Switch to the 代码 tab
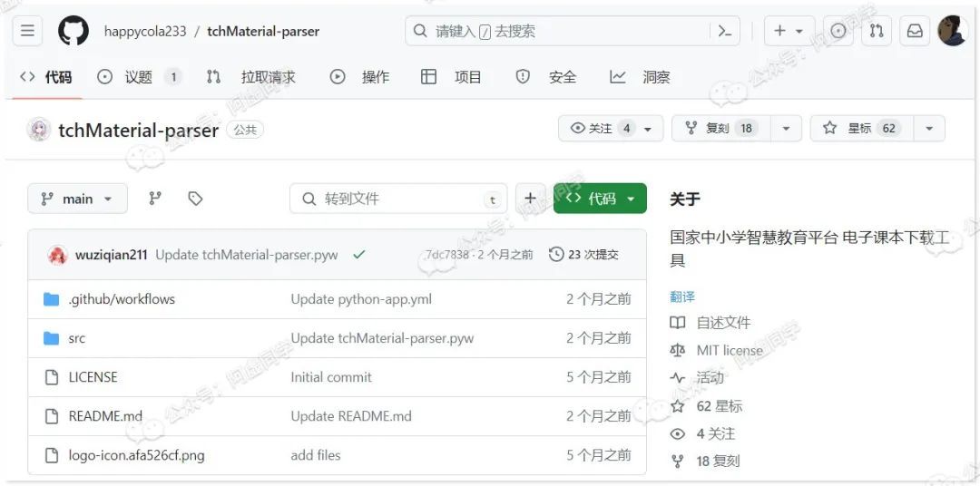The width and height of the screenshot is (980, 486). (45, 77)
